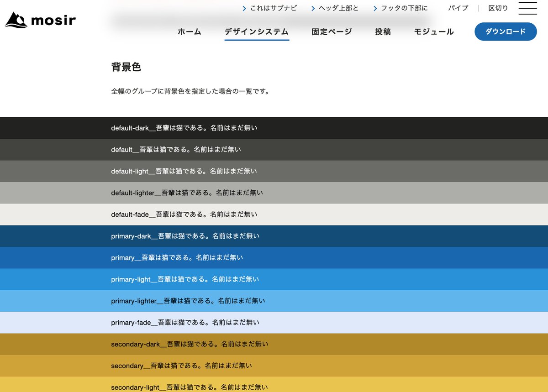548x392 pixels.
Task: Open the パイプ link
Action: (458, 8)
